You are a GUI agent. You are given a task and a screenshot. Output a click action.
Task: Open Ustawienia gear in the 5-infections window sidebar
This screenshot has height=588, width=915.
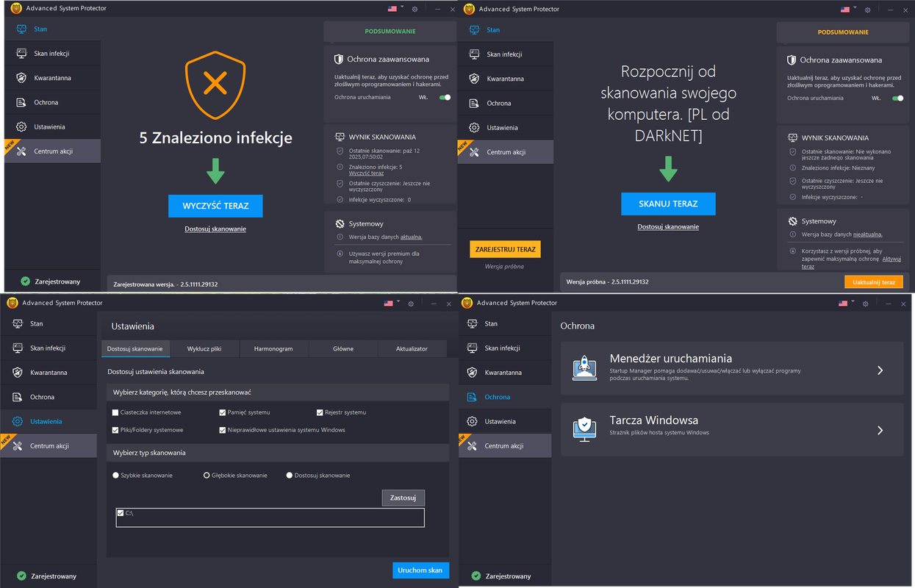tap(21, 126)
